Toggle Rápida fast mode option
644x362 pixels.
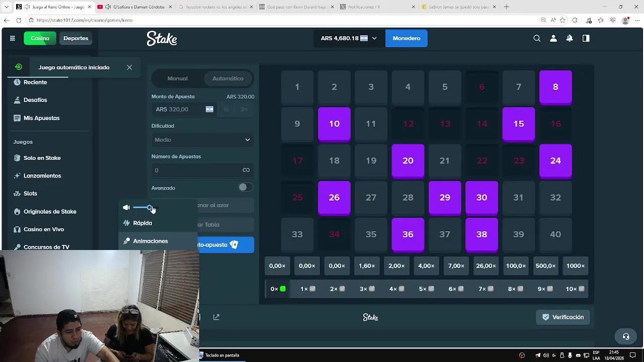coord(158,223)
